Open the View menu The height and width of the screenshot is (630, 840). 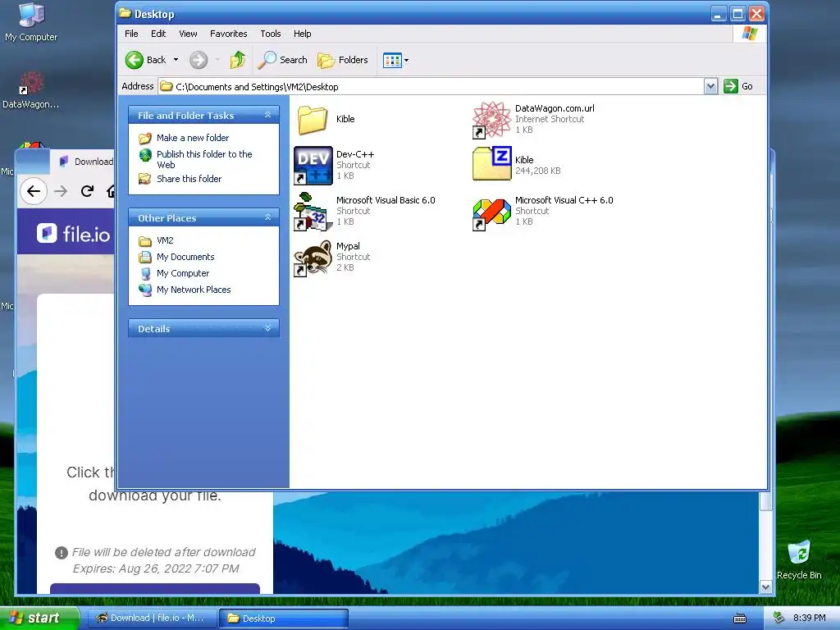(x=188, y=34)
